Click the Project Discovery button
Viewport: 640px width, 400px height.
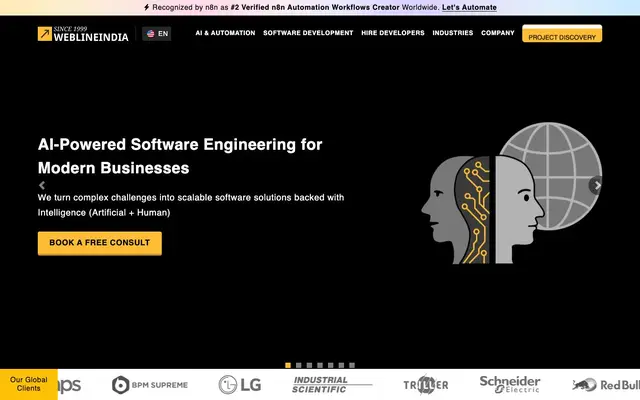click(562, 33)
